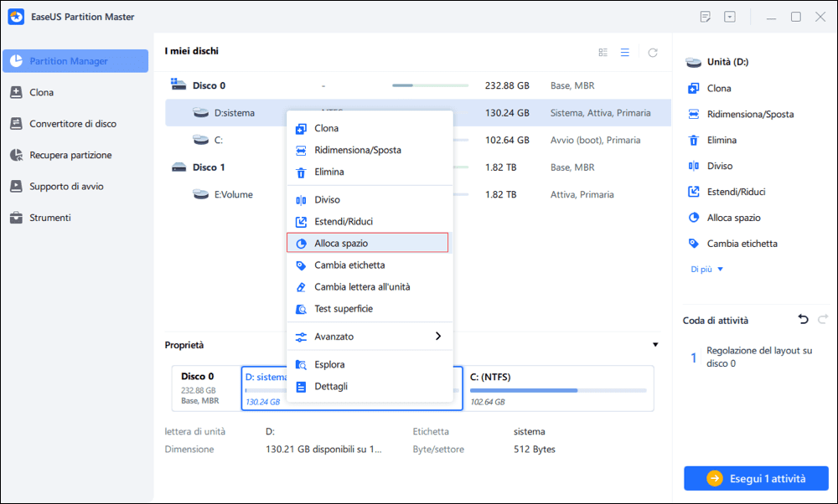This screenshot has height=504, width=838.
Task: Choose Diviso from context menu
Action: pos(370,200)
